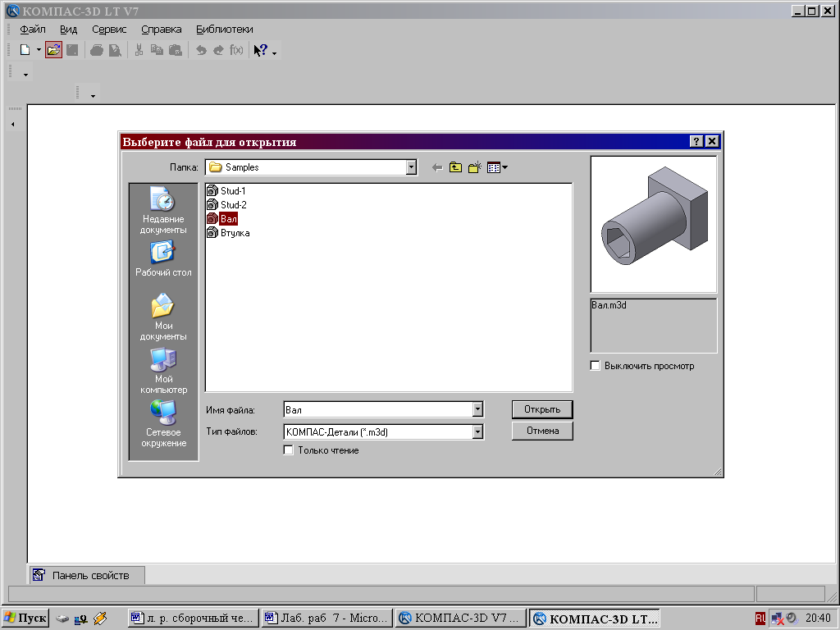The height and width of the screenshot is (630, 840).
Task: Click the 3D model preview thumbnail
Action: (654, 225)
